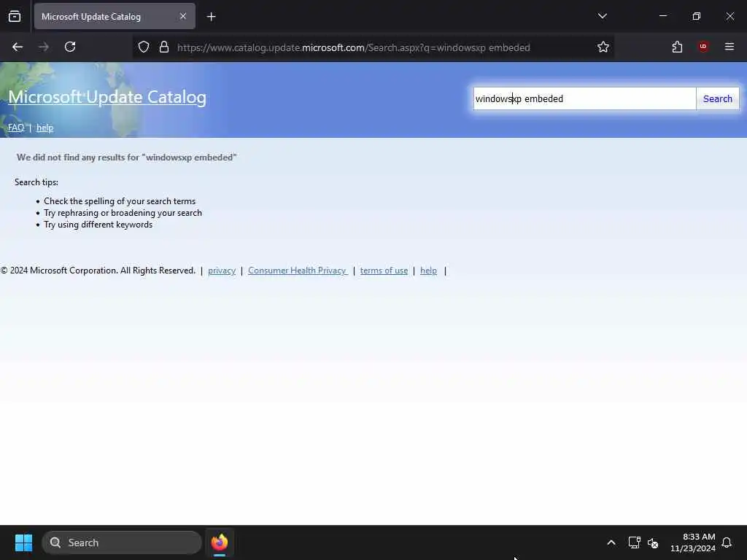
Task: Open Microsoft Update Catalog home link
Action: click(x=107, y=97)
